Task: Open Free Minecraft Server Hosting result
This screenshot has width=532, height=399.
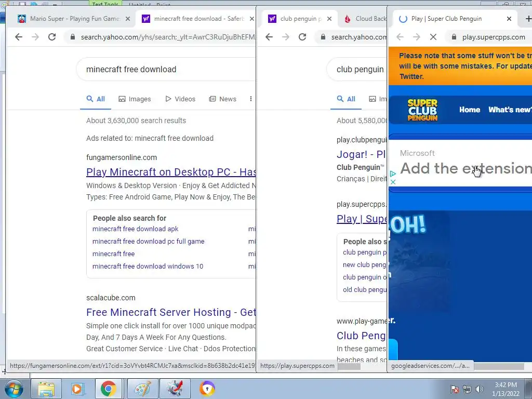Action: pyautogui.click(x=171, y=312)
